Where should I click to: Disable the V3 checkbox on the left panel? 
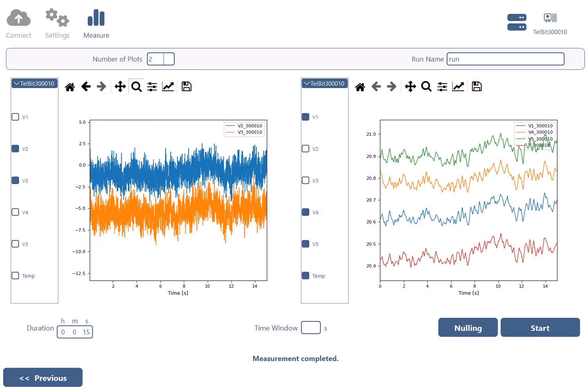[15, 180]
